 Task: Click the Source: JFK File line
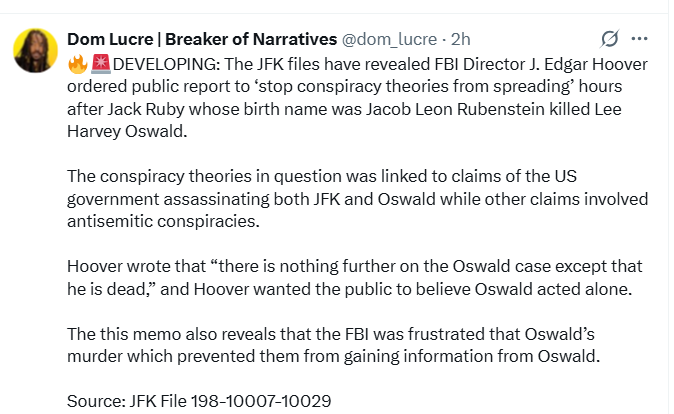pos(198,401)
